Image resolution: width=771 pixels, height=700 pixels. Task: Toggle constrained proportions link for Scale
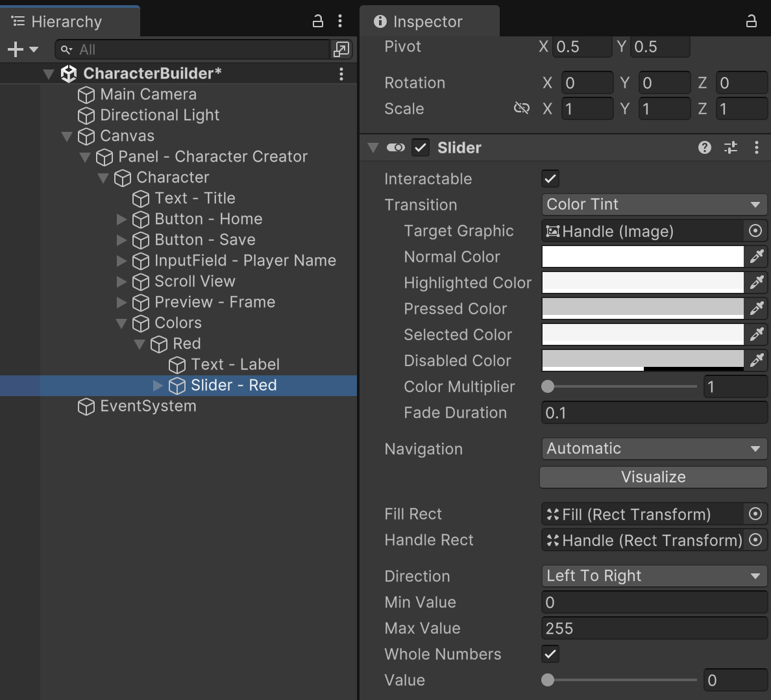[521, 108]
